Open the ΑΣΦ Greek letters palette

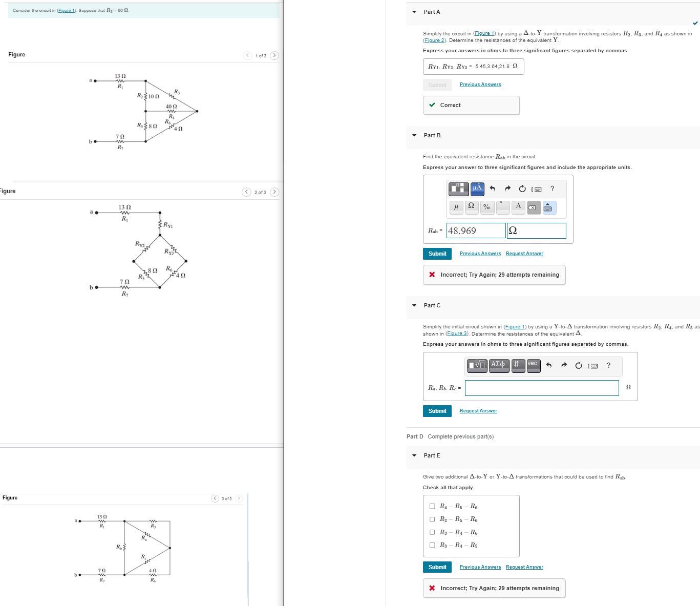coord(498,365)
